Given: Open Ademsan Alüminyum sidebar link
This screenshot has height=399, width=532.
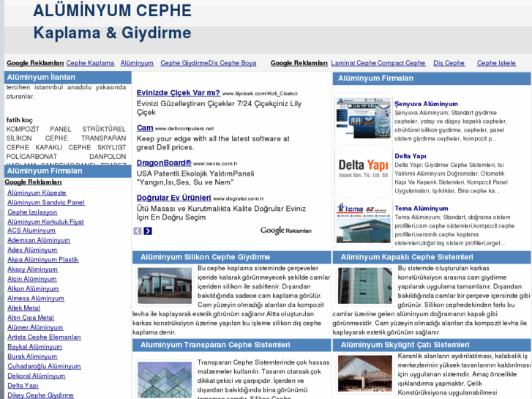Looking at the screenshot, I should pyautogui.click(x=39, y=240).
